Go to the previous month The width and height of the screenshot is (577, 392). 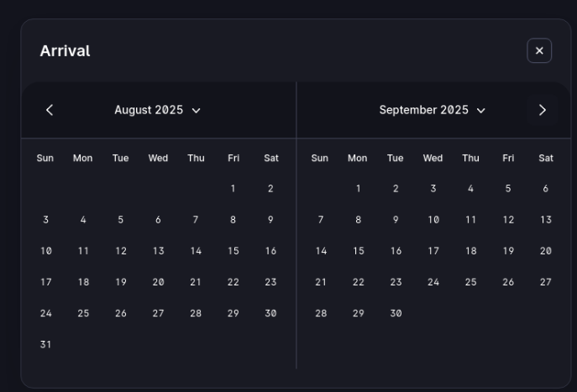[x=50, y=110]
